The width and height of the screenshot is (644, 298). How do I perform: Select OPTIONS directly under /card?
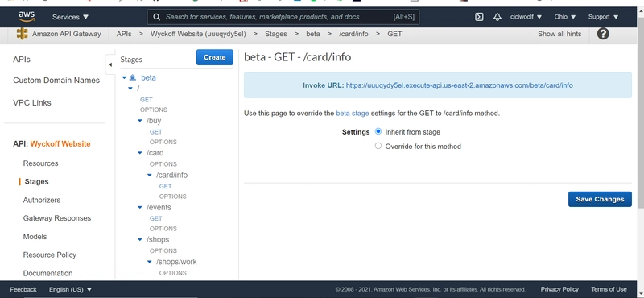tap(163, 164)
